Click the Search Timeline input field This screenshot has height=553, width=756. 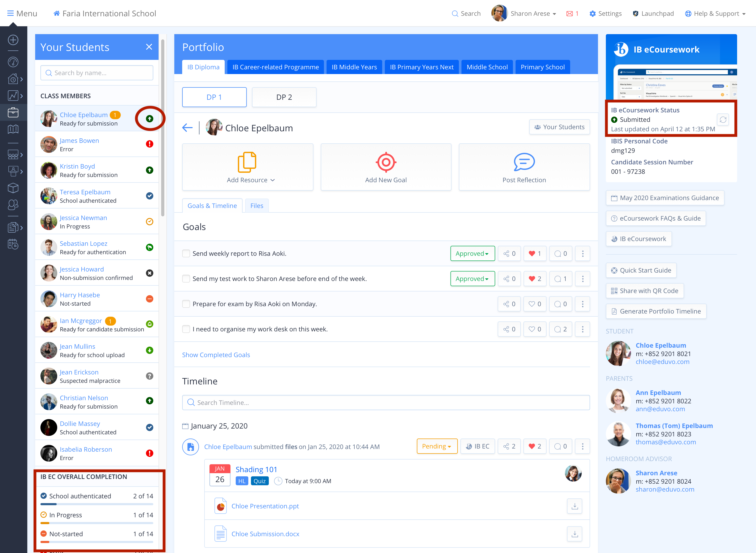386,403
